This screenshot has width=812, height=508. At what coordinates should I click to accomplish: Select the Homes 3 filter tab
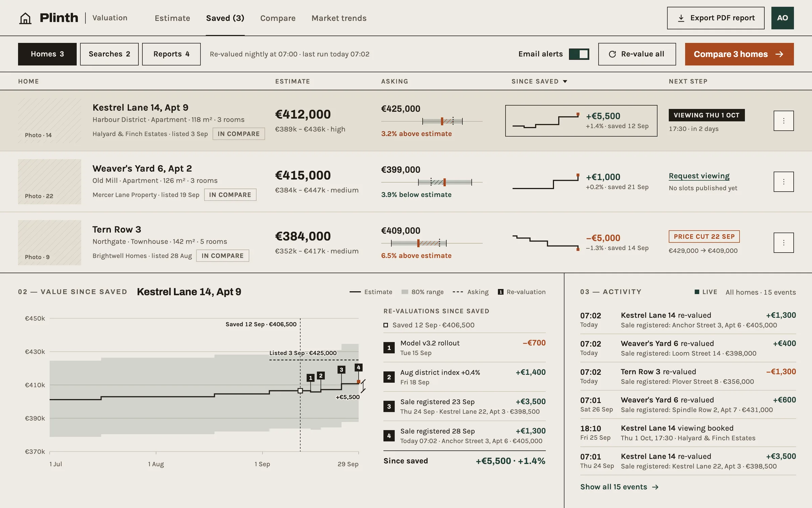click(47, 54)
